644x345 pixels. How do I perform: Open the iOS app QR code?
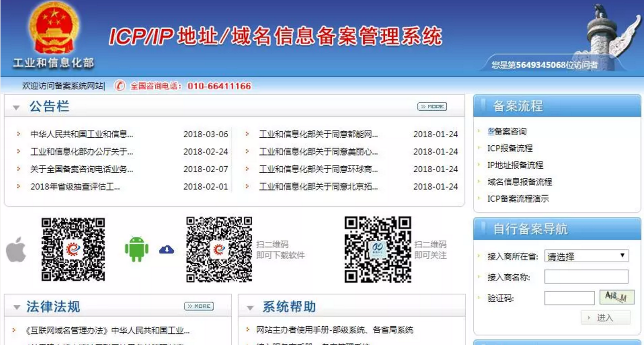coord(73,249)
